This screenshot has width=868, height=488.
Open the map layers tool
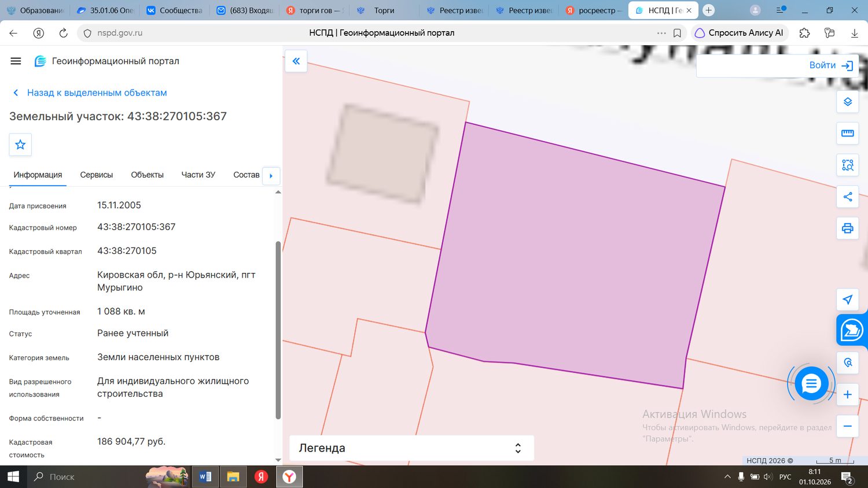point(848,102)
